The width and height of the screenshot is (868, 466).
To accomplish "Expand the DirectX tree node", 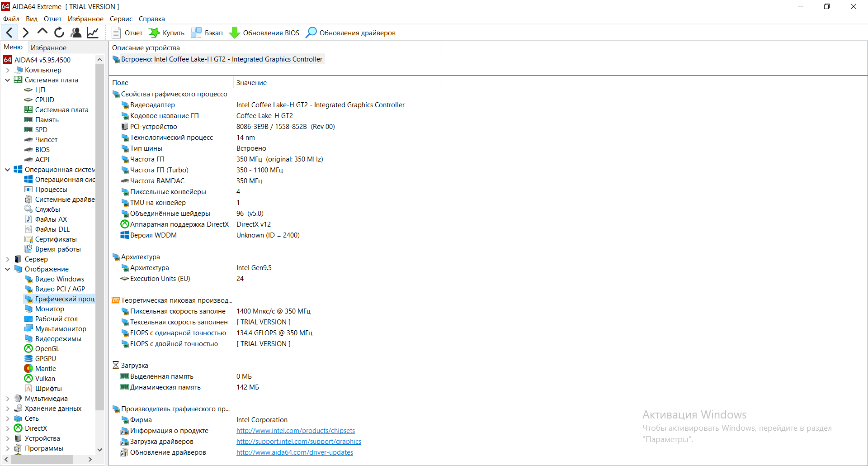I will tap(8, 428).
